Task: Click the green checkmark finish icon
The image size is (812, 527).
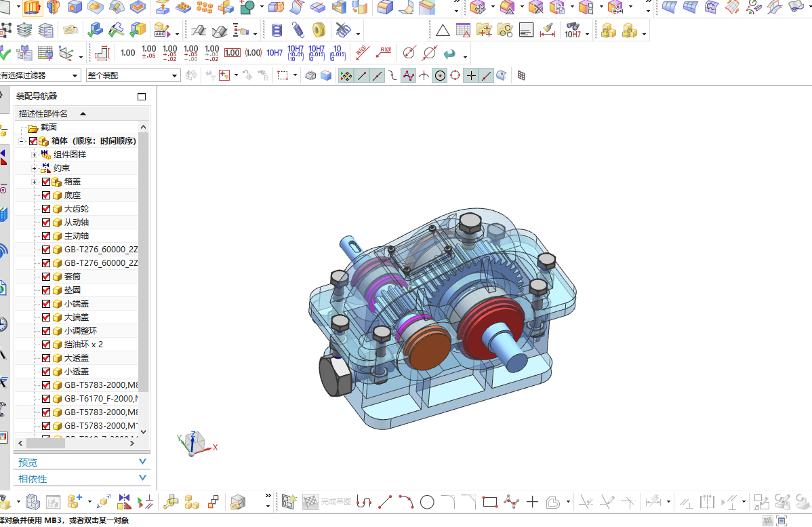Action: click(x=5, y=53)
